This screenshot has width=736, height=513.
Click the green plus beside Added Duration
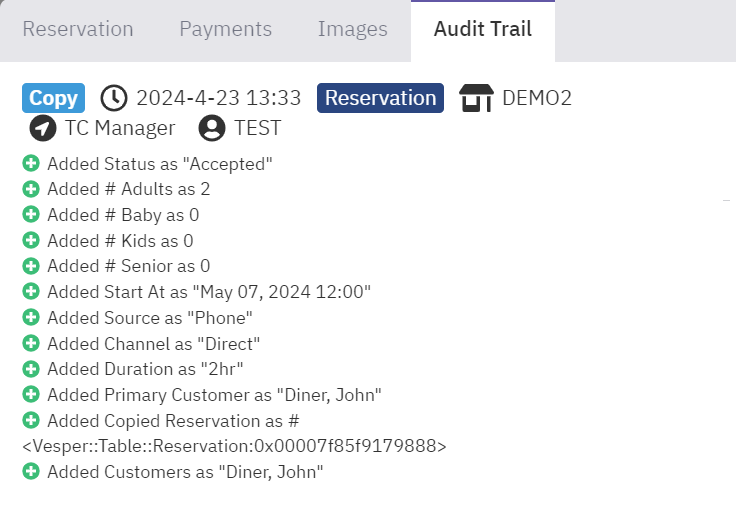[x=31, y=369]
